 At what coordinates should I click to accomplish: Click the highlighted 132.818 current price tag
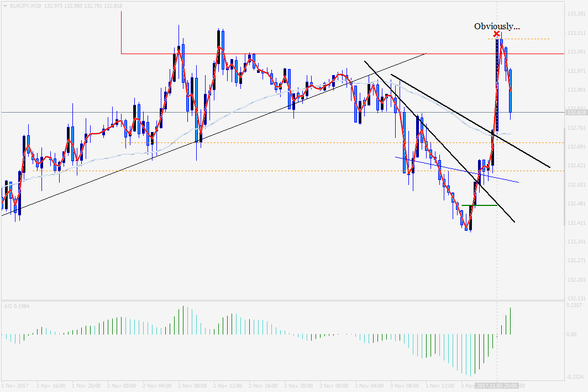(576, 113)
